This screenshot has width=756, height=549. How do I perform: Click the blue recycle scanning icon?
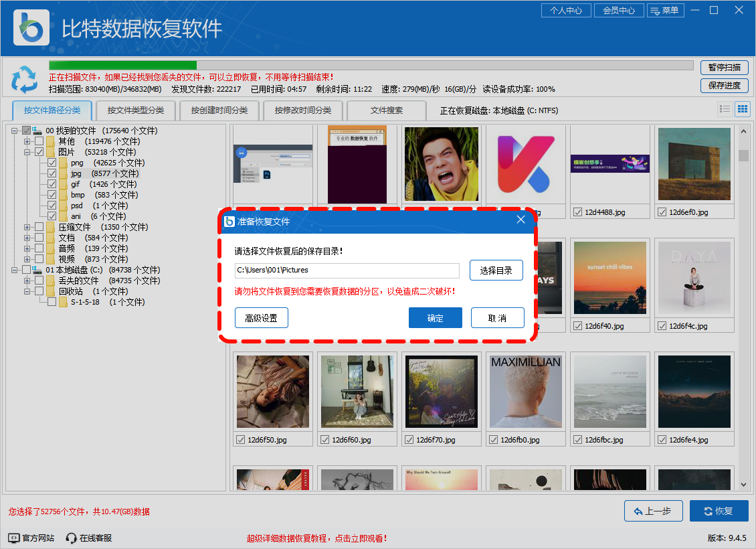[x=24, y=80]
